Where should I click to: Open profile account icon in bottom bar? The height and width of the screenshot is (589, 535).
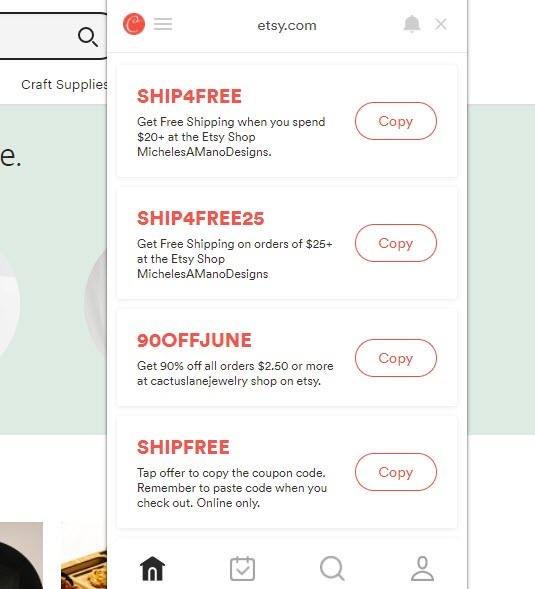[422, 568]
